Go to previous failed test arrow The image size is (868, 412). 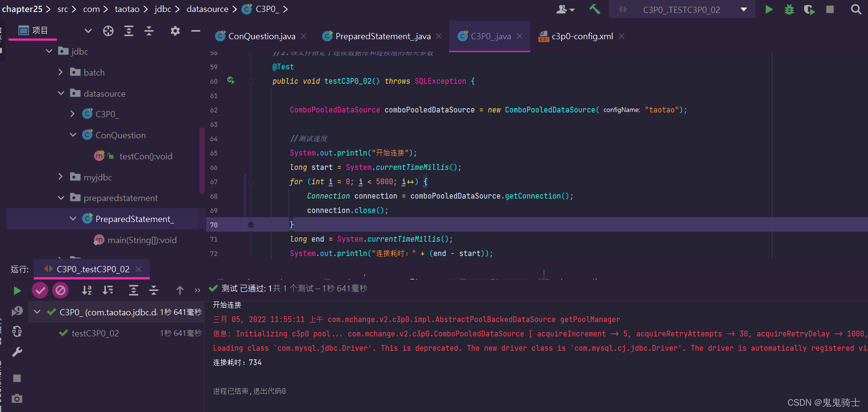tap(180, 290)
